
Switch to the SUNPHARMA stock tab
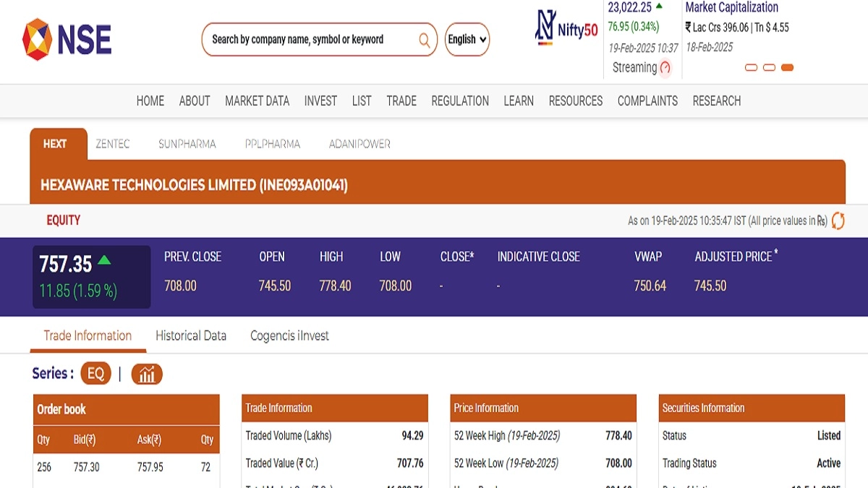[x=187, y=144]
